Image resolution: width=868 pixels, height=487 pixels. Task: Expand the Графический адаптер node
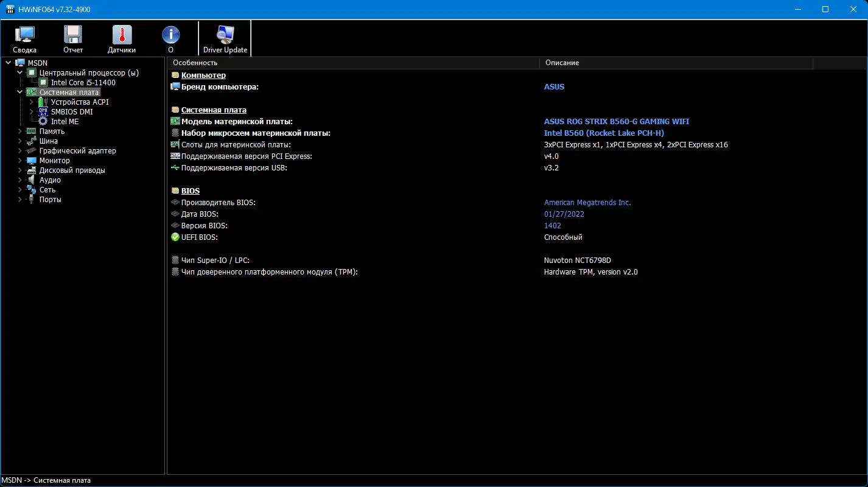(19, 150)
